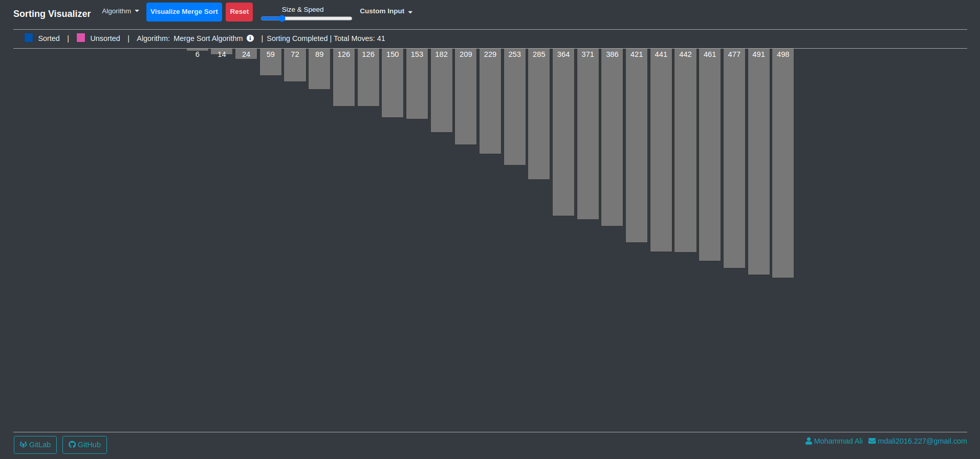Select the bar with value 182
This screenshot has width=980, height=459.
[x=442, y=91]
